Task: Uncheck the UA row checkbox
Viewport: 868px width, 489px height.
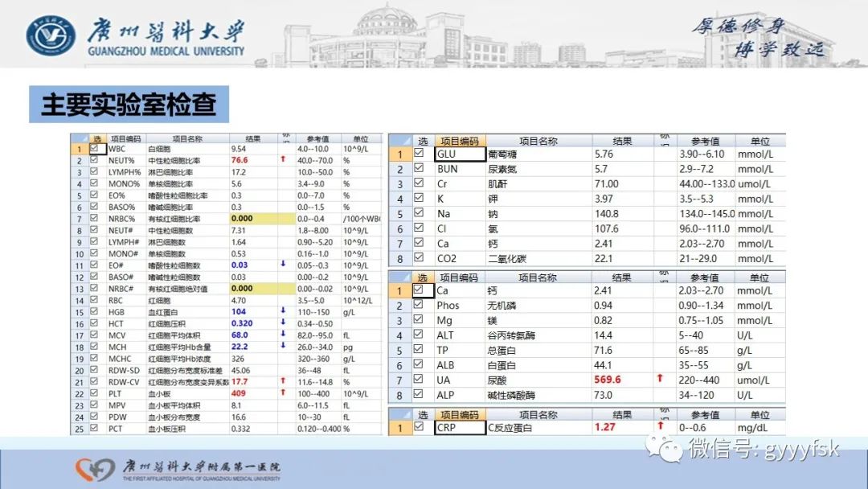Action: (x=419, y=380)
